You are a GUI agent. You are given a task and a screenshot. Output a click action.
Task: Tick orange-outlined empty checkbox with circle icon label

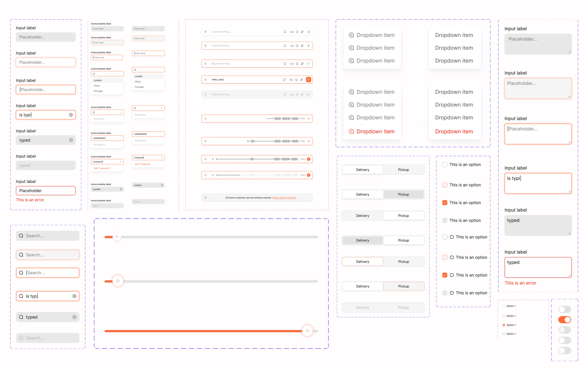point(445,257)
